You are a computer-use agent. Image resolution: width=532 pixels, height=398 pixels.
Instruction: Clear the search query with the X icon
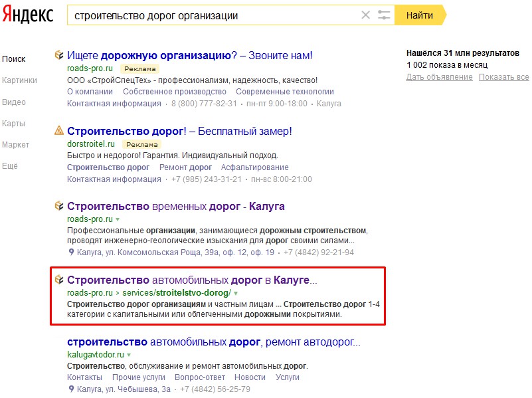click(x=365, y=15)
